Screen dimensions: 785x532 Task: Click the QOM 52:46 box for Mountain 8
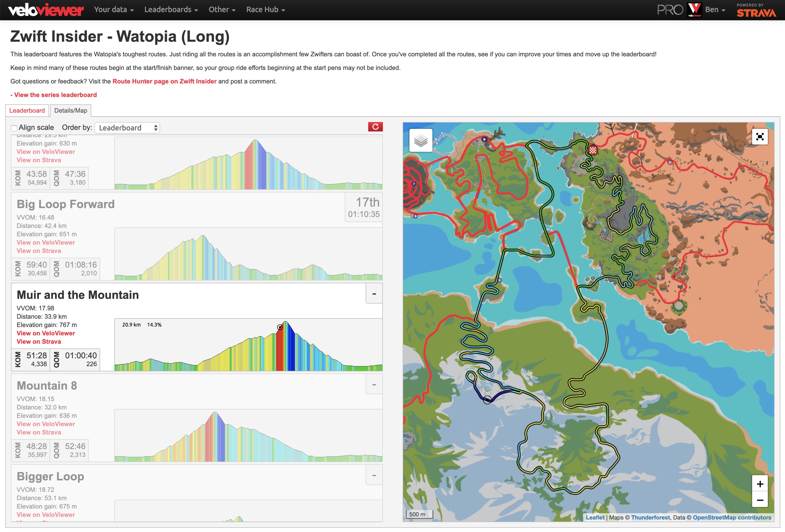(x=69, y=450)
